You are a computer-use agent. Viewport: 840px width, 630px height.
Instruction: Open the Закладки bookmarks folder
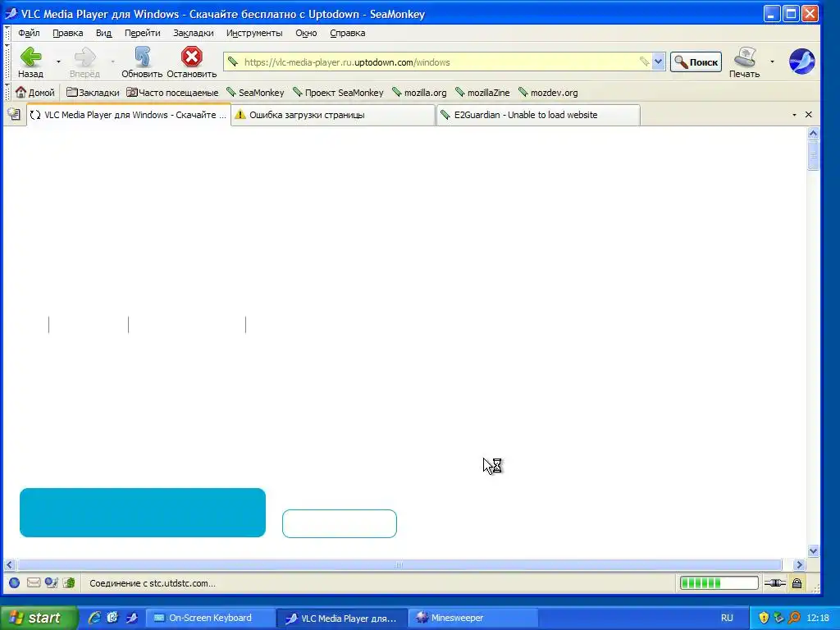pyautogui.click(x=93, y=93)
